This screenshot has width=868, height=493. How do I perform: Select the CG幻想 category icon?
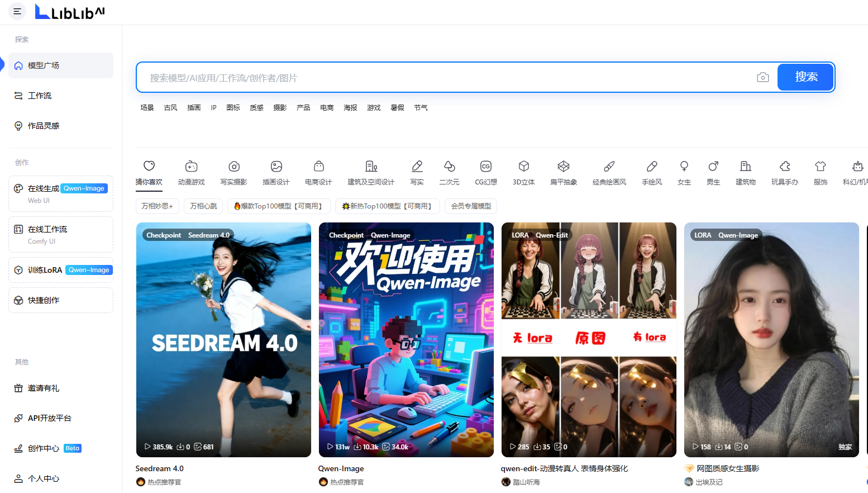(x=485, y=167)
